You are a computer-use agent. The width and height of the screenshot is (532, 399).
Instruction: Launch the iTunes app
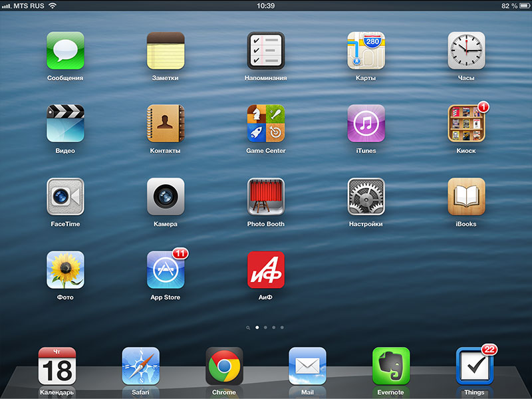point(366,124)
